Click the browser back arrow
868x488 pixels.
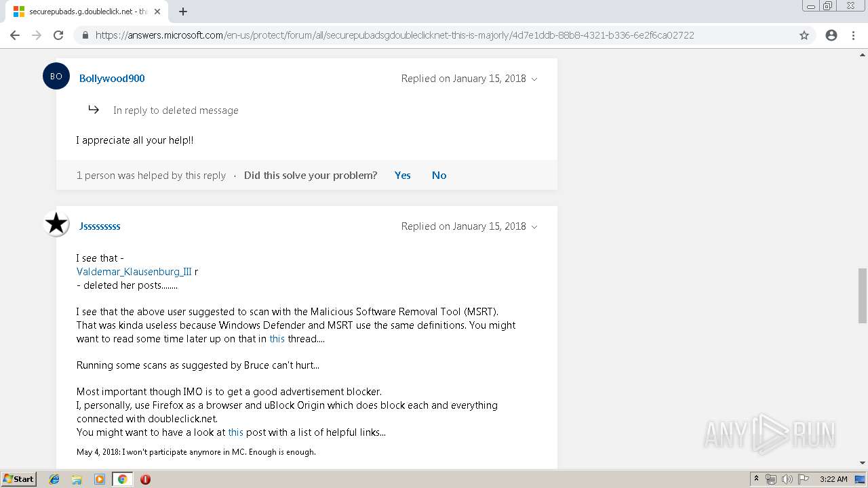pyautogui.click(x=15, y=35)
